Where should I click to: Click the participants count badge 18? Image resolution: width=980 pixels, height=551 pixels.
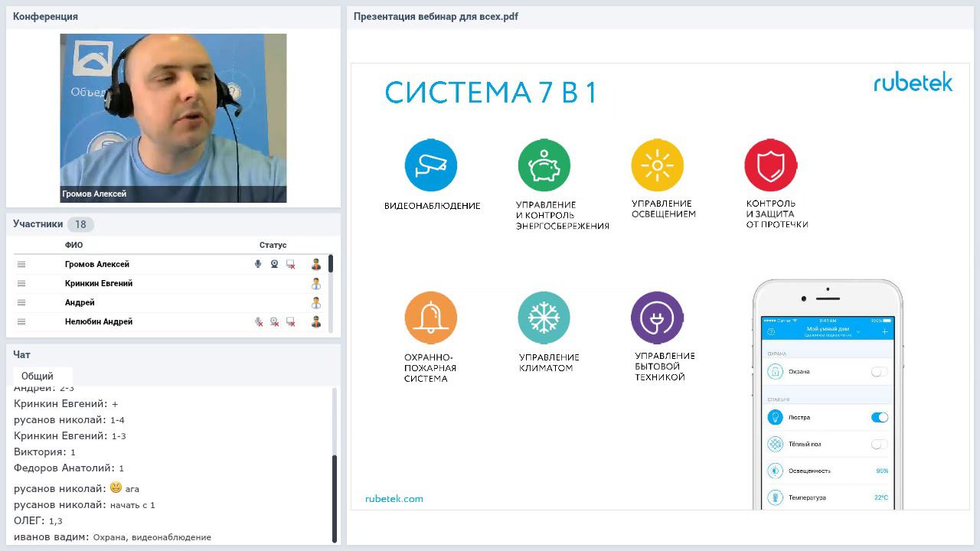click(x=80, y=224)
